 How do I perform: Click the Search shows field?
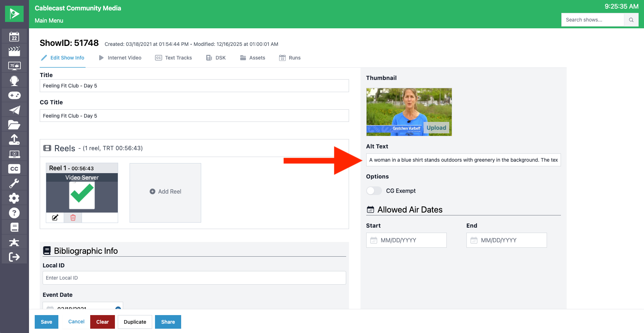click(592, 20)
